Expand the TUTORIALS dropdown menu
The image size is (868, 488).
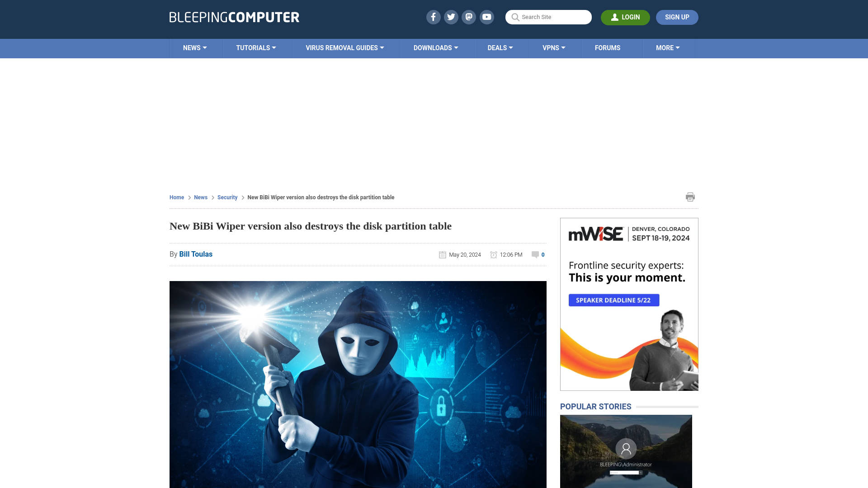point(256,47)
